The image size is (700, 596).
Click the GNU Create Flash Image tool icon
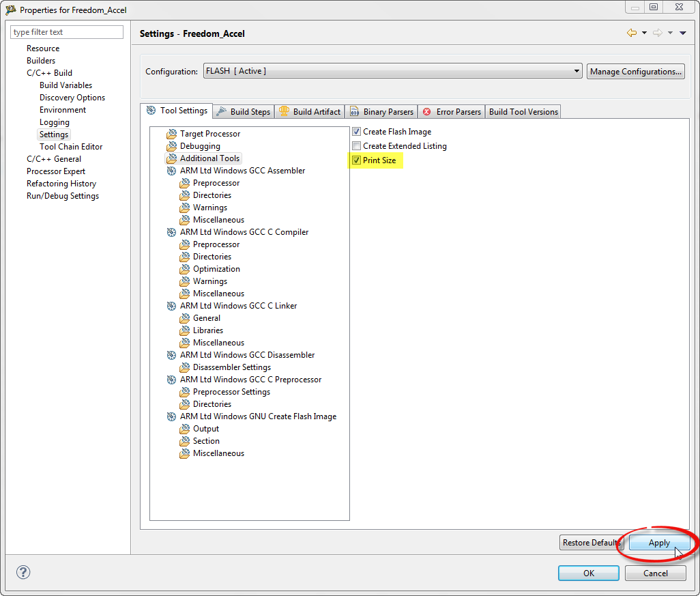[x=171, y=416]
